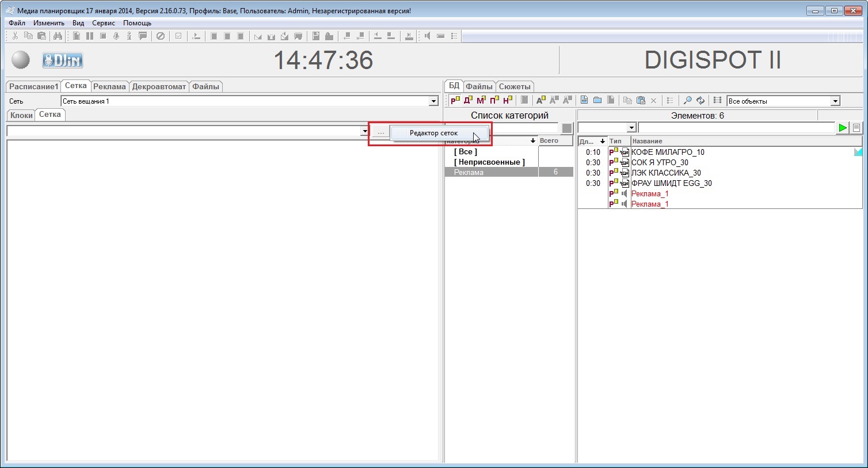The height and width of the screenshot is (468, 868).
Task: Open the Помощь menu
Action: pos(137,23)
